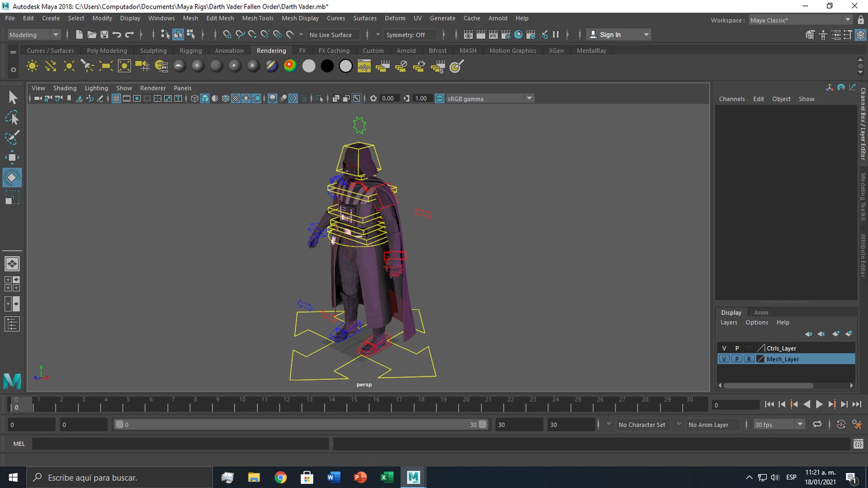Assign the ramp shader material
Viewport: 868px width, 488px height.
pyautogui.click(x=290, y=66)
